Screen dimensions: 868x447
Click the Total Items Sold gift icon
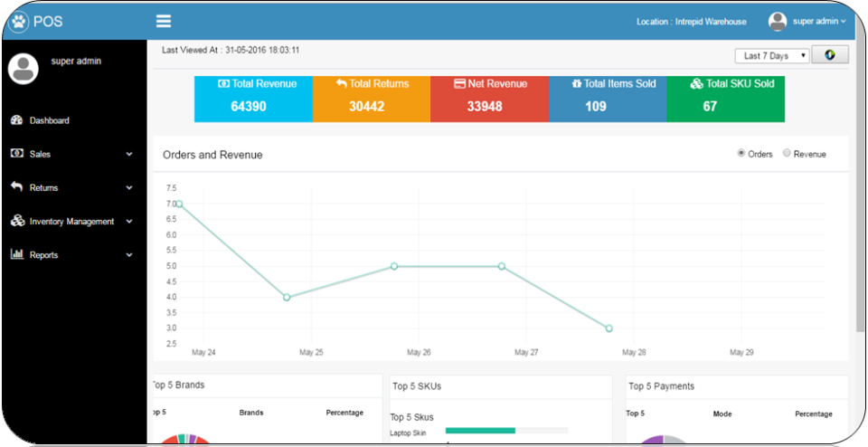coord(577,83)
